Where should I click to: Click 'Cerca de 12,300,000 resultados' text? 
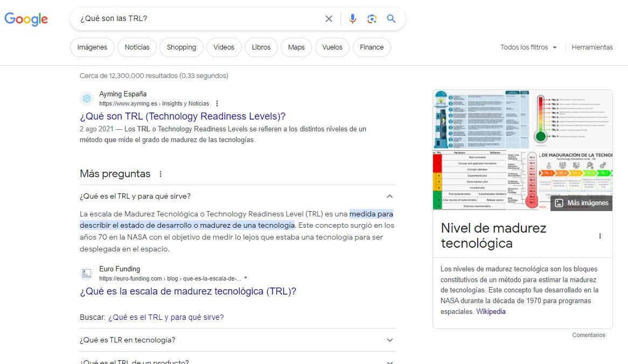point(154,76)
